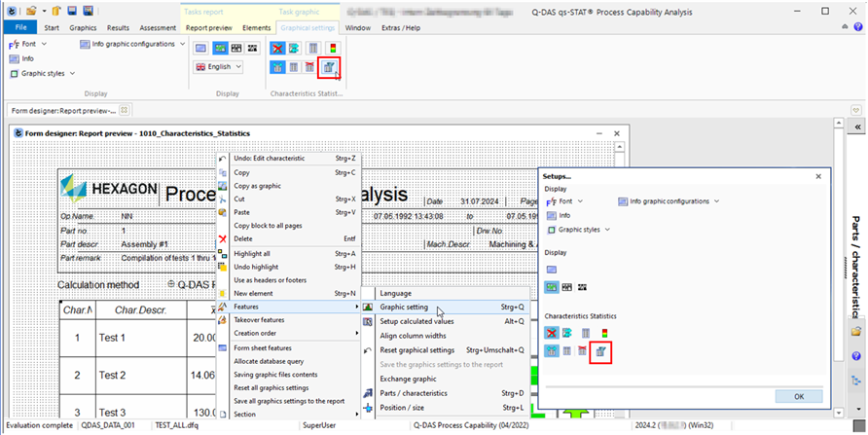Open the Extras / Help tab

pyautogui.click(x=401, y=27)
